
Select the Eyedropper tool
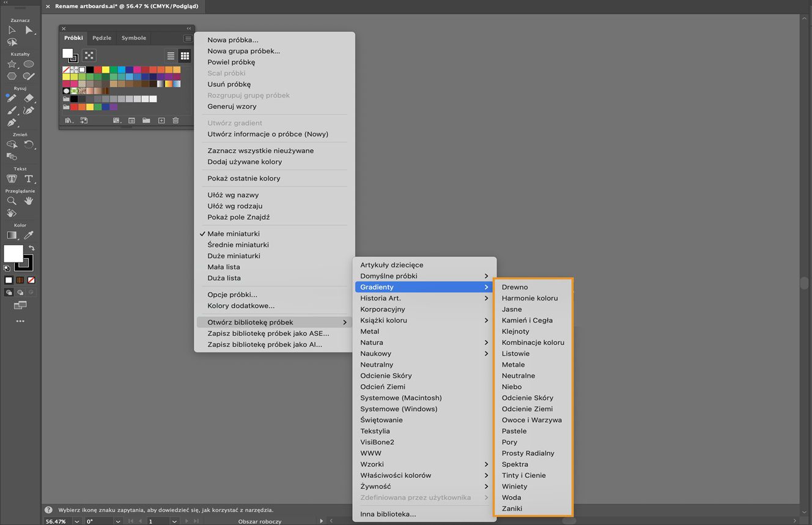click(x=29, y=235)
